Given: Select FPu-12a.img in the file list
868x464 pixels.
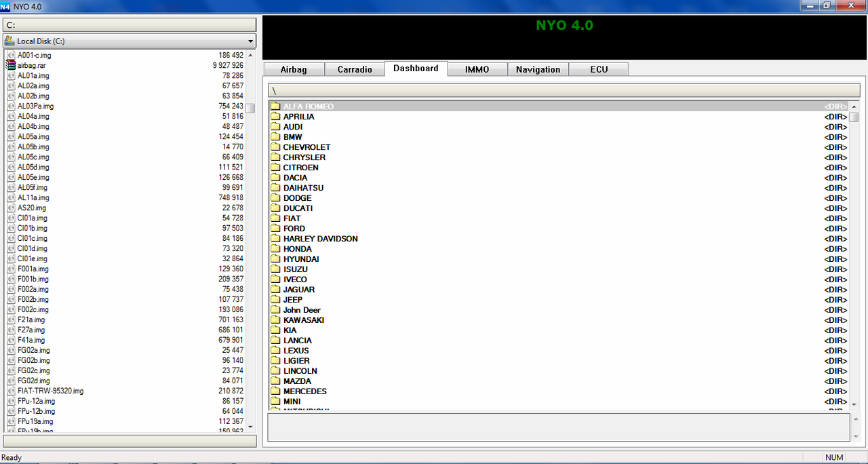Looking at the screenshot, I should 125,401.
